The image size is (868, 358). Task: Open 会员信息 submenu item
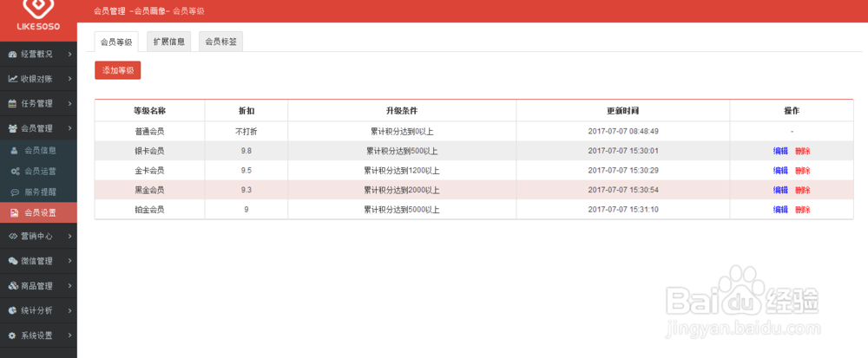pos(38,150)
